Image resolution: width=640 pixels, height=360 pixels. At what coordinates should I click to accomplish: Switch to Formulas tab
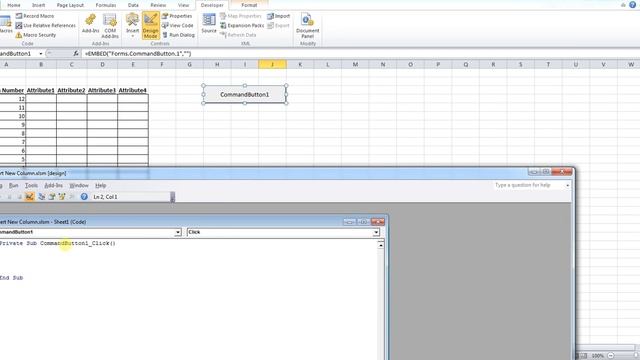click(x=106, y=5)
